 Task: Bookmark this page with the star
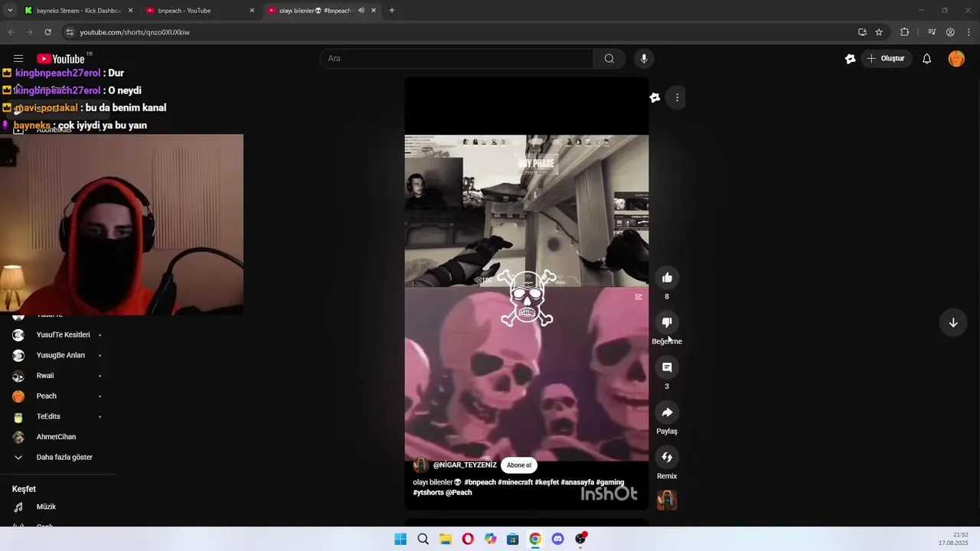[879, 32]
